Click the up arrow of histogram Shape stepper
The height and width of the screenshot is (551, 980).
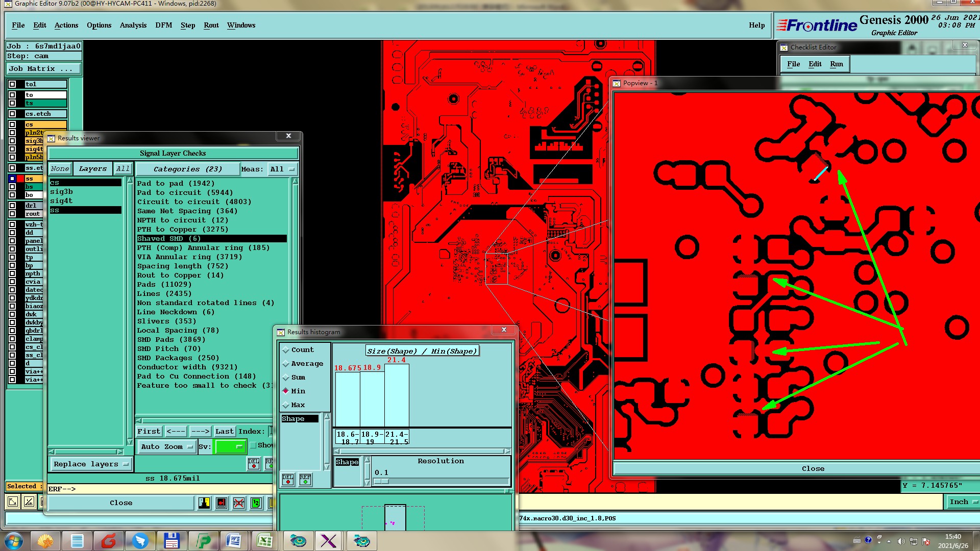(x=367, y=461)
